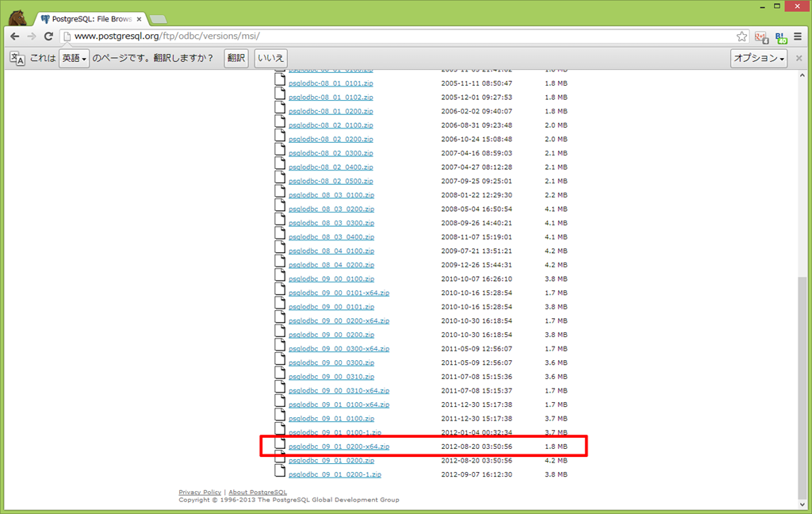Screen dimensions: 812x514
Task: Download psqlodbc_09_01_0200.zip
Action: (x=331, y=461)
